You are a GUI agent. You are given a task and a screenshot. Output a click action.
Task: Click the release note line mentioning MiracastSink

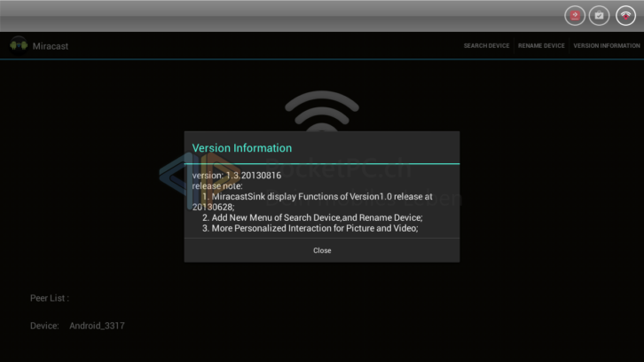pos(312,201)
